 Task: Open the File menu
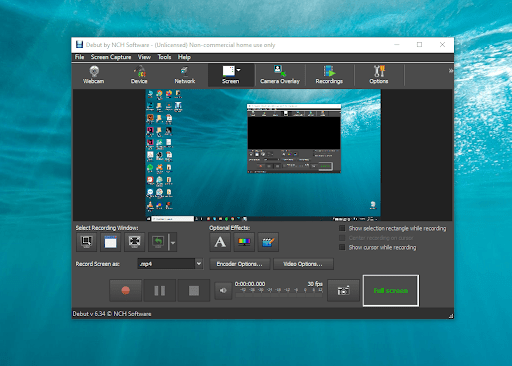click(79, 57)
